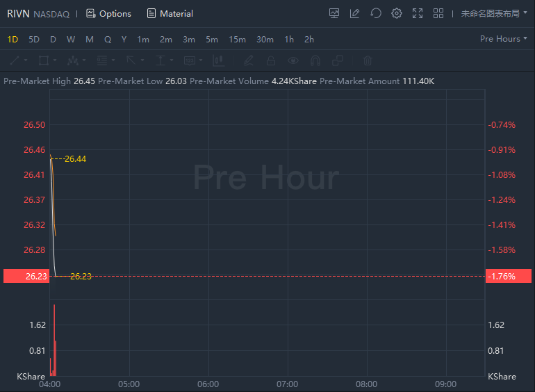
Task: Open the drawing edit tool icon
Action: 355,13
